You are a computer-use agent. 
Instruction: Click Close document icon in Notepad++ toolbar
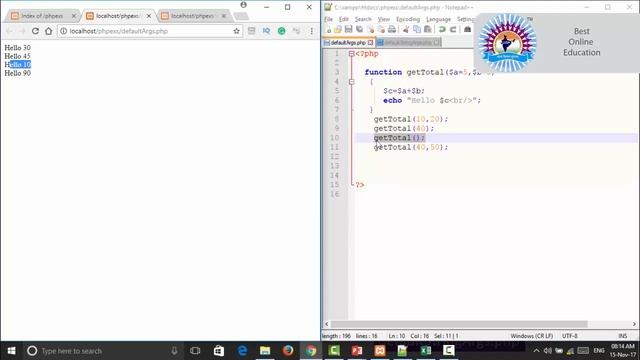point(370,29)
